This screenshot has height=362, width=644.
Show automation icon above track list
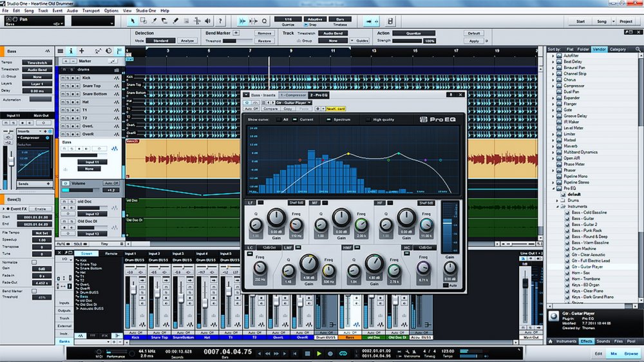click(x=98, y=51)
